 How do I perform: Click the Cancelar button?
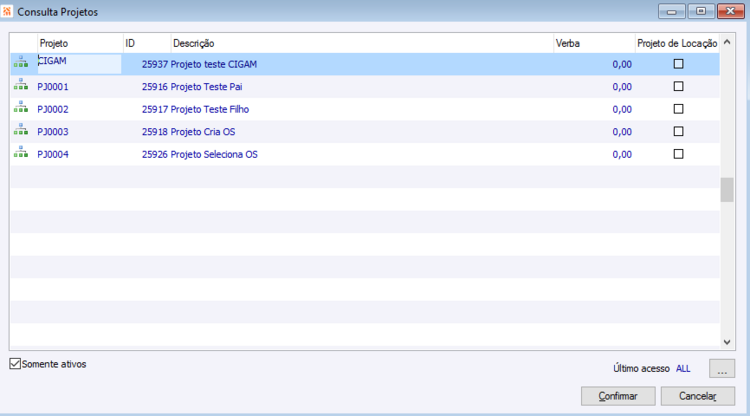(698, 396)
